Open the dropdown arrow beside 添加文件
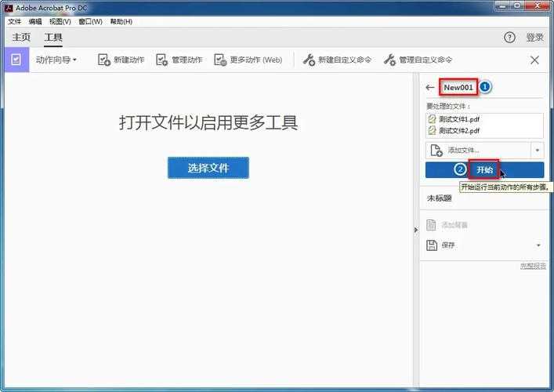Image resolution: width=554 pixels, height=392 pixels. (x=538, y=150)
